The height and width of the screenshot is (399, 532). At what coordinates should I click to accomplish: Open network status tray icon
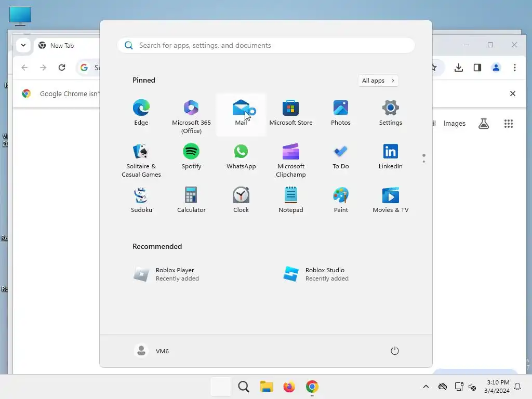click(459, 387)
